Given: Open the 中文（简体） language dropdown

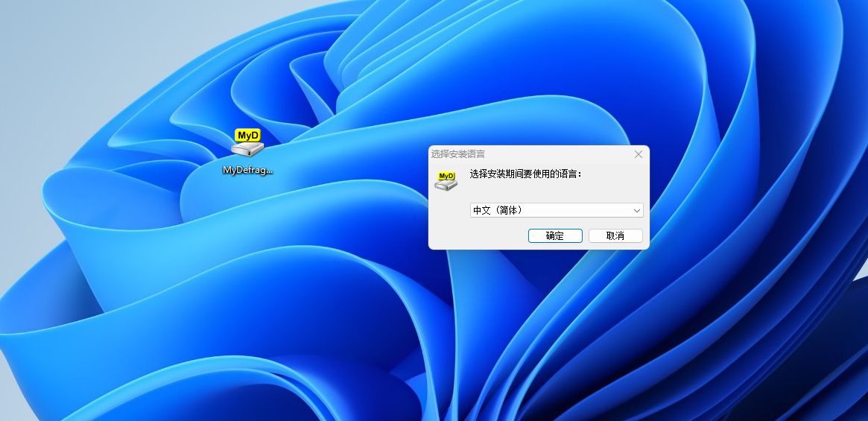Looking at the screenshot, I should [557, 210].
